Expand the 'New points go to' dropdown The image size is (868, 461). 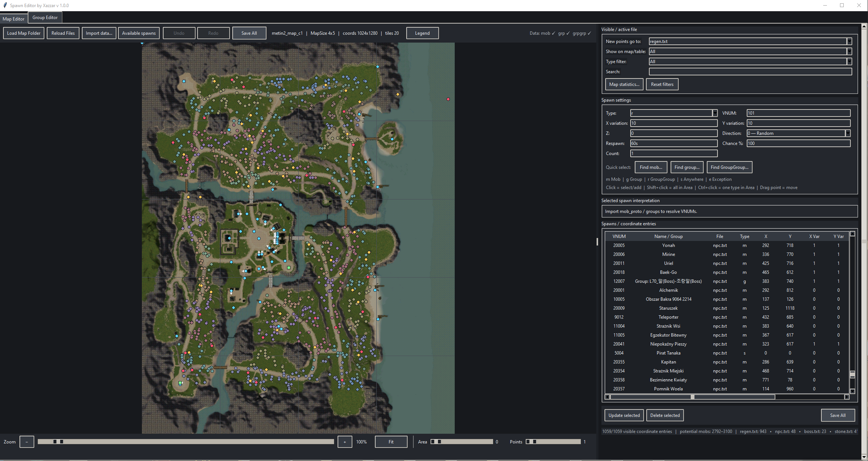coord(849,41)
